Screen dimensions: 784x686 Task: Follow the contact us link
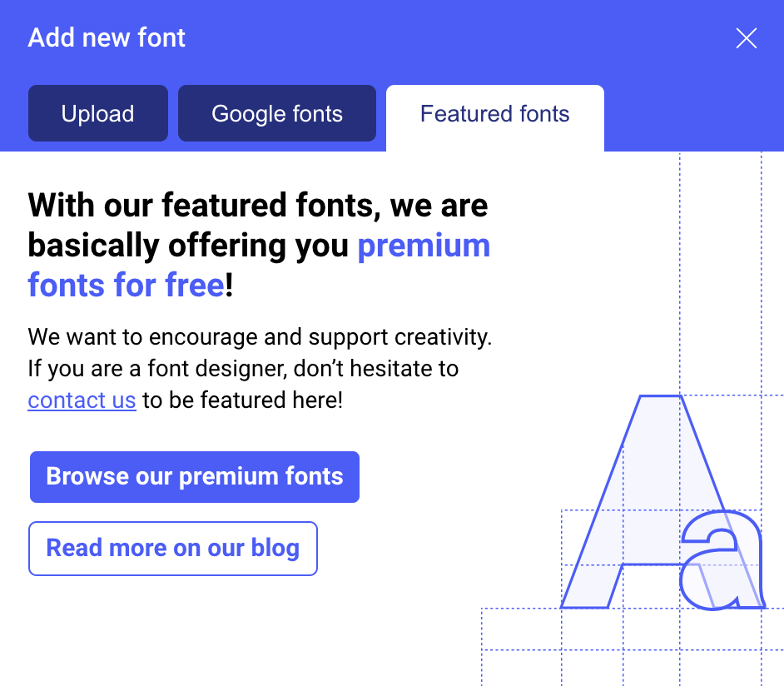82,400
